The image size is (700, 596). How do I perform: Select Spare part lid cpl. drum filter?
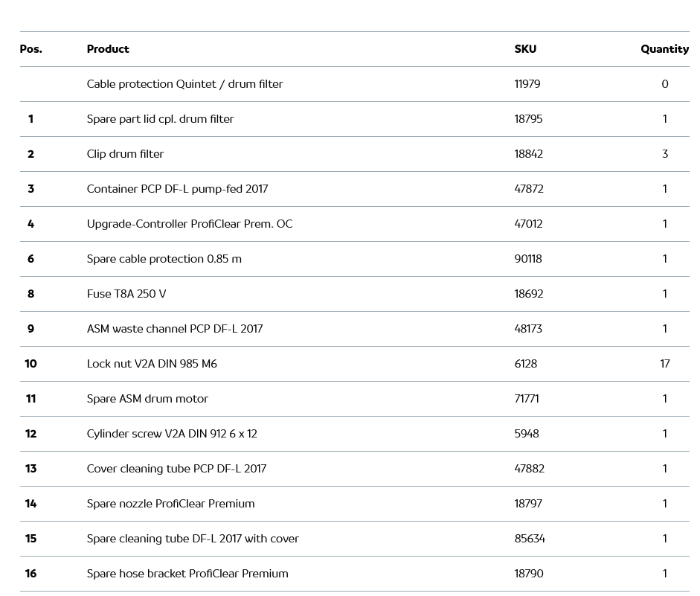(160, 119)
